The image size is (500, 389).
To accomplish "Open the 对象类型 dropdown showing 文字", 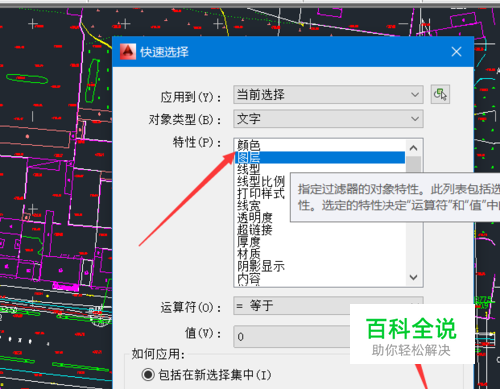I will (x=328, y=119).
